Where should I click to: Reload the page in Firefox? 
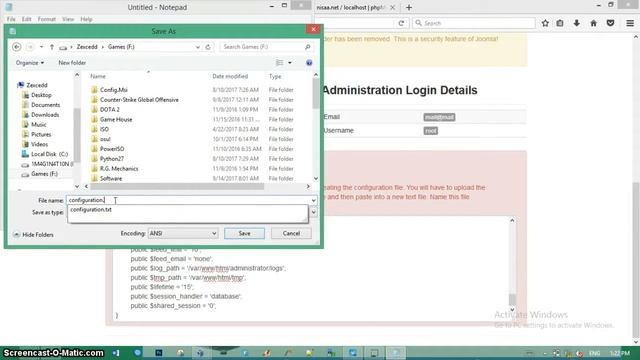tap(401, 23)
